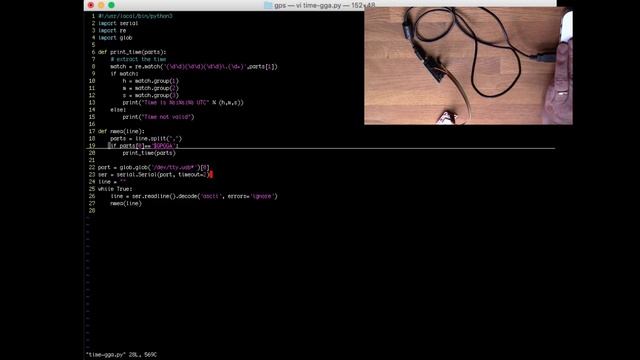640x360 pixels.
Task: Click 's = match.group(3)' line
Action: tap(150, 96)
